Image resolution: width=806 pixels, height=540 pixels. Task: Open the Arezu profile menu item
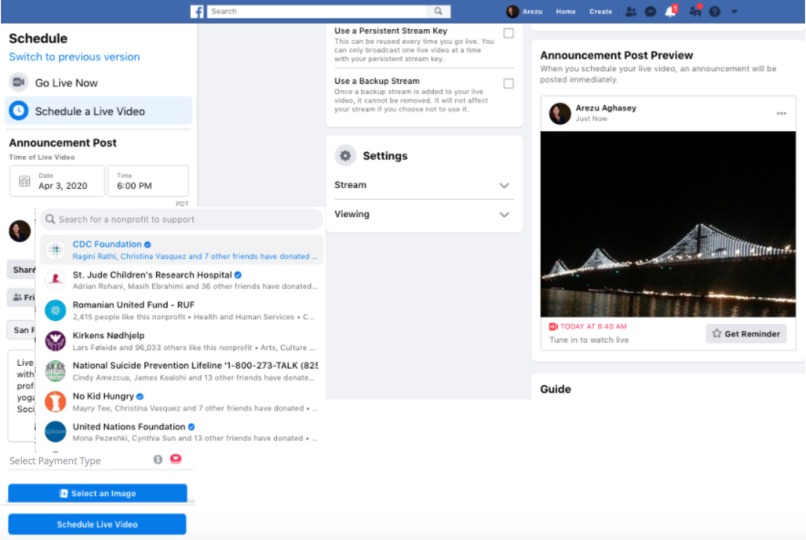tap(524, 11)
